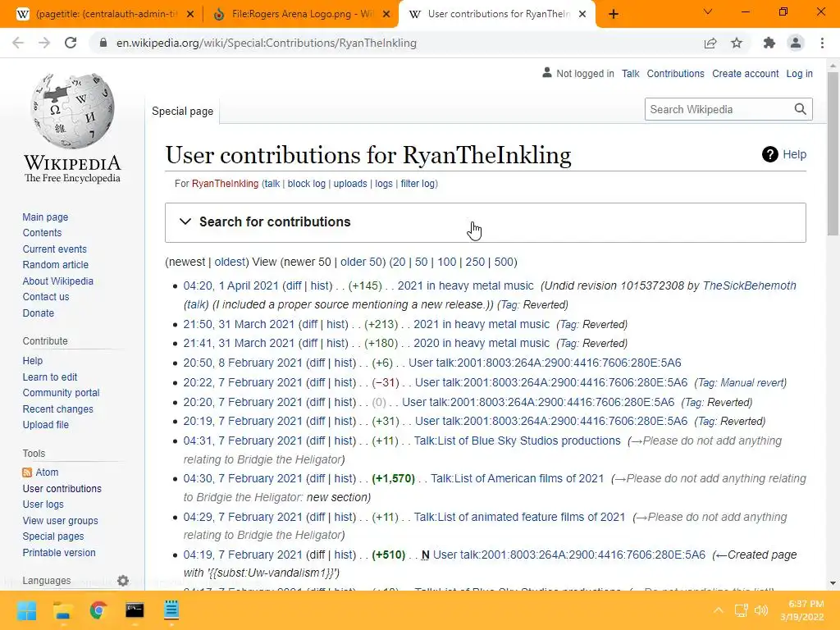Open User logs in the sidebar
Viewport: 840px width, 630px height.
43,504
